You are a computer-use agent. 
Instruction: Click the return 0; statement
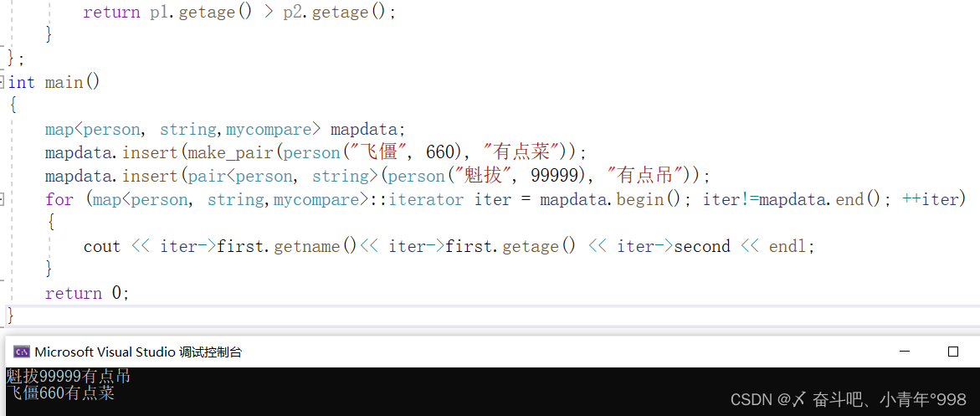pos(87,293)
